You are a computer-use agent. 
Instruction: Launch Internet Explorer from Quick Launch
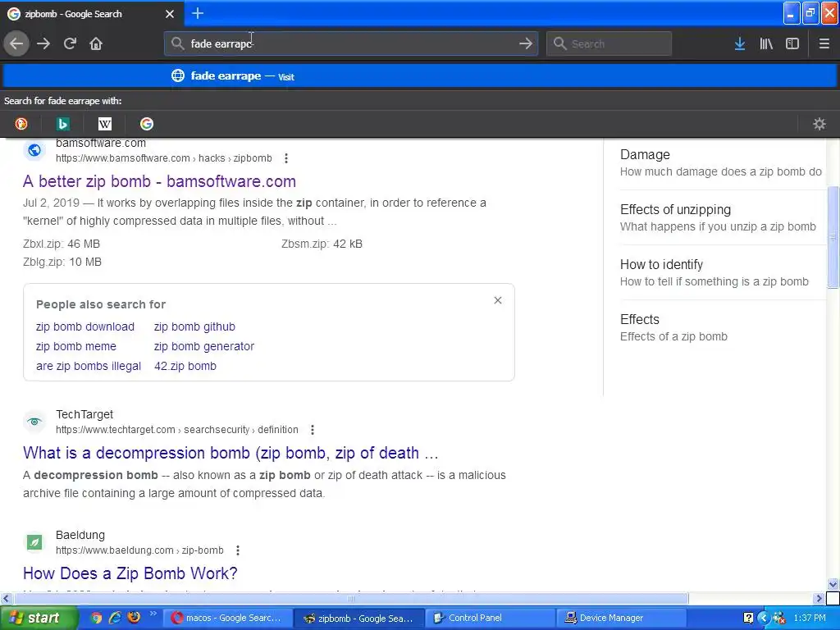pos(115,619)
